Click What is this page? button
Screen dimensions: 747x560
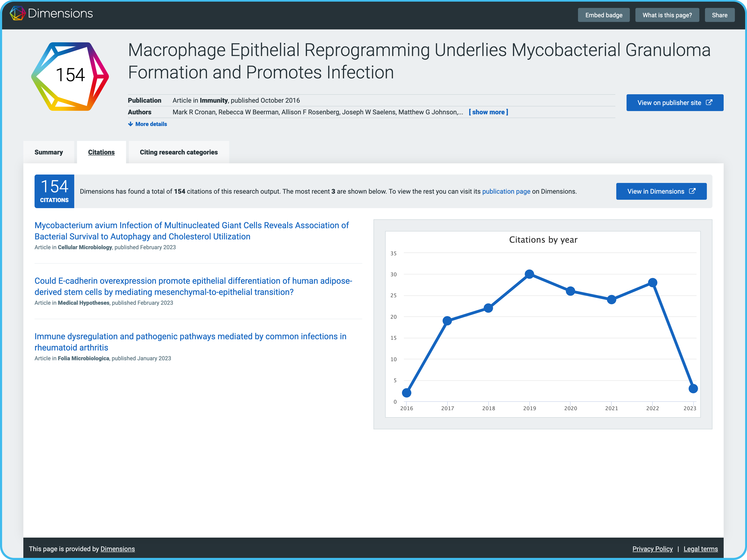point(667,15)
